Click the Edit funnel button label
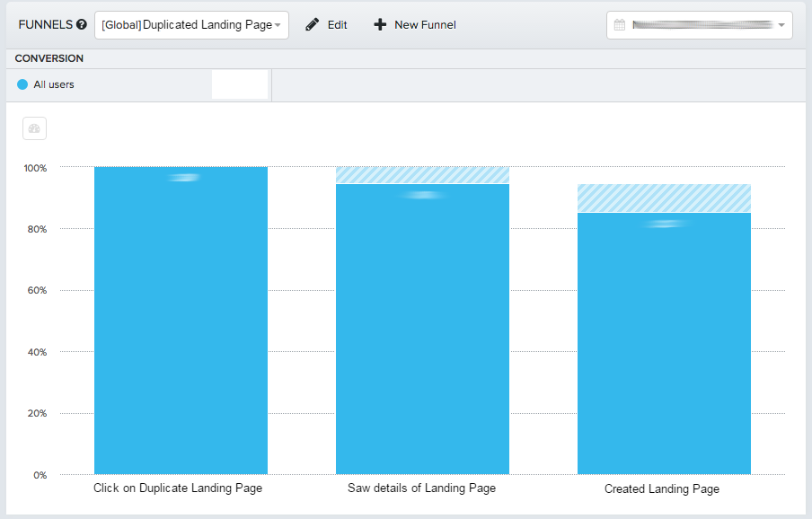The image size is (812, 519). pos(337,25)
